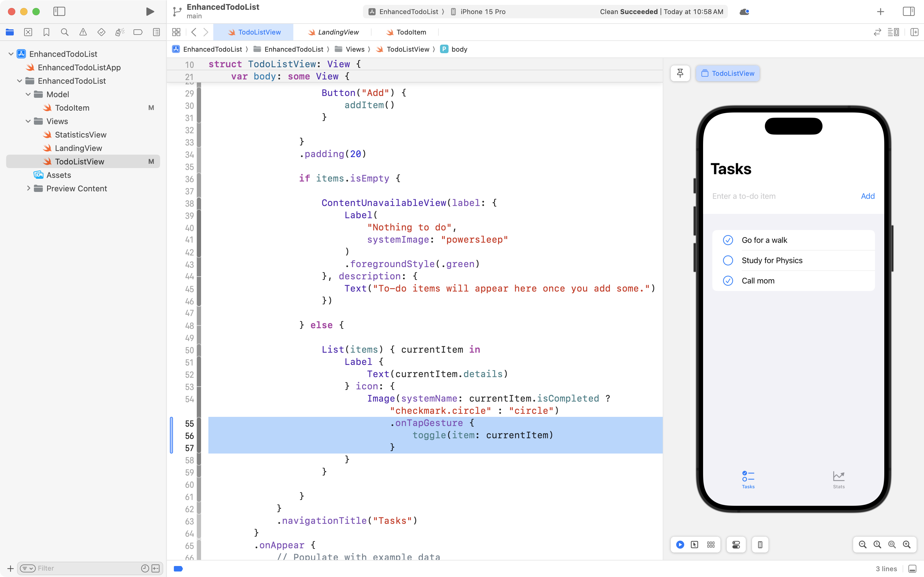Screen dimensions: 924x577
Task: Collapse the Views folder
Action: (28, 121)
